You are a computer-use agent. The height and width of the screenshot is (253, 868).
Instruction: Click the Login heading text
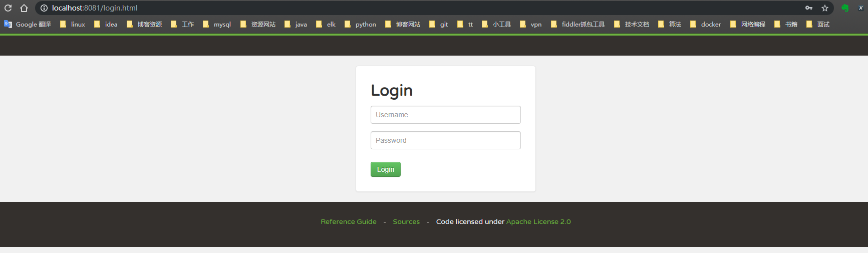(x=392, y=91)
